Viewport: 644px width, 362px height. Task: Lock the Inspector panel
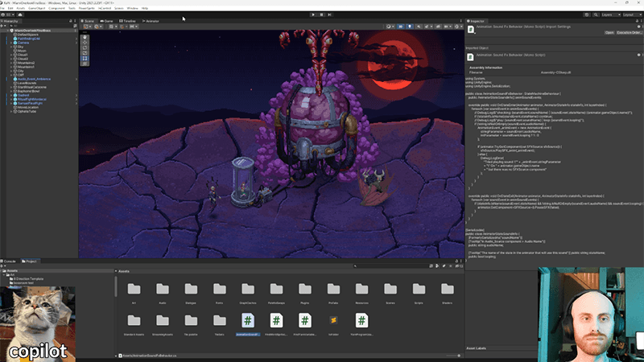(637, 21)
